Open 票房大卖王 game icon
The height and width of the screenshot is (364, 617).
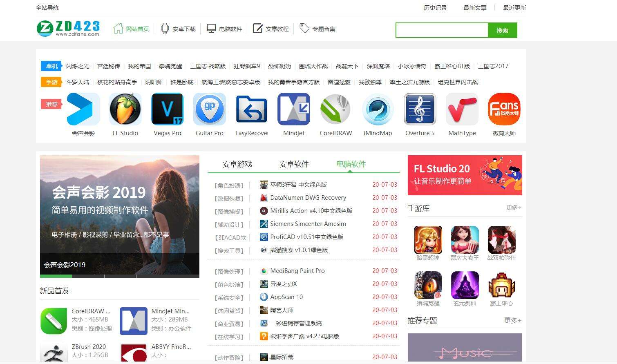click(465, 240)
